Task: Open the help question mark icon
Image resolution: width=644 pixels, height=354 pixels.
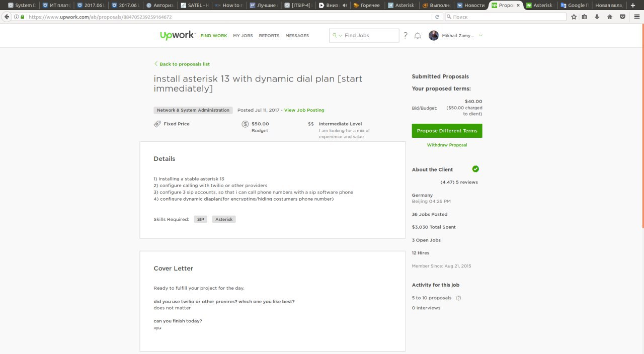Action: 406,35
